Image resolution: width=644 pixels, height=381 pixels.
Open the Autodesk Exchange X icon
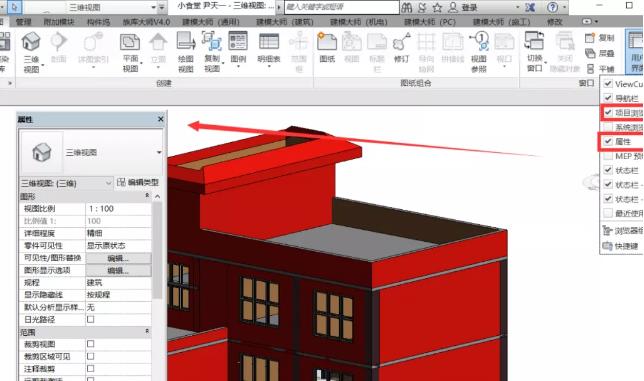coord(530,7)
